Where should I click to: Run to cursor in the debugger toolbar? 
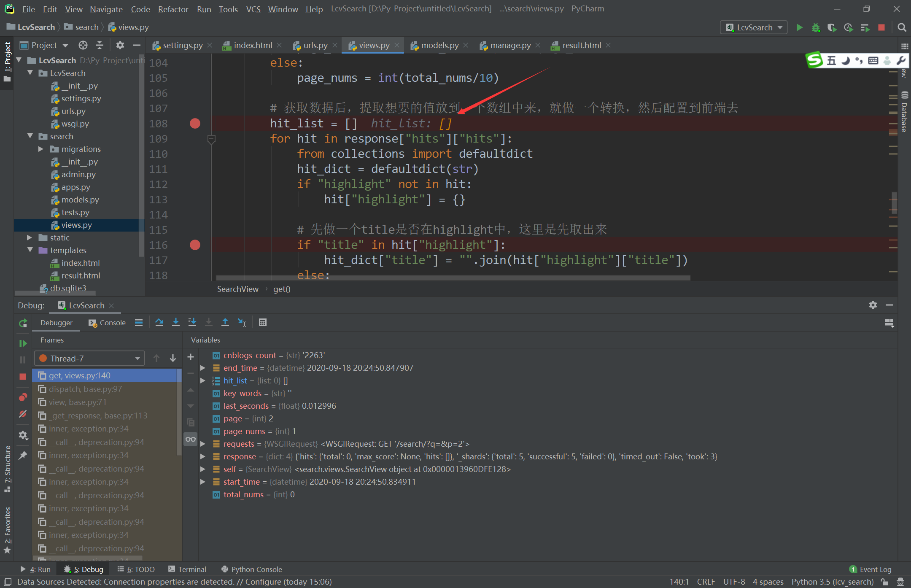pos(242,322)
